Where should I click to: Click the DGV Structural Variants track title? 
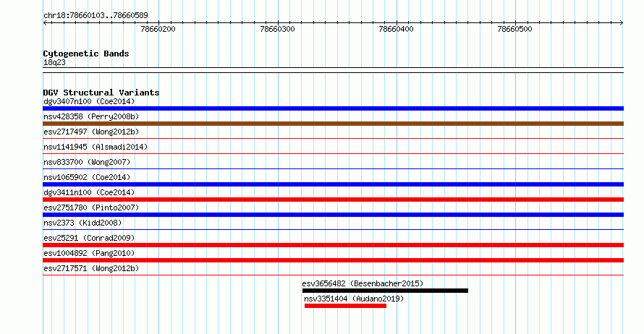coord(101,93)
